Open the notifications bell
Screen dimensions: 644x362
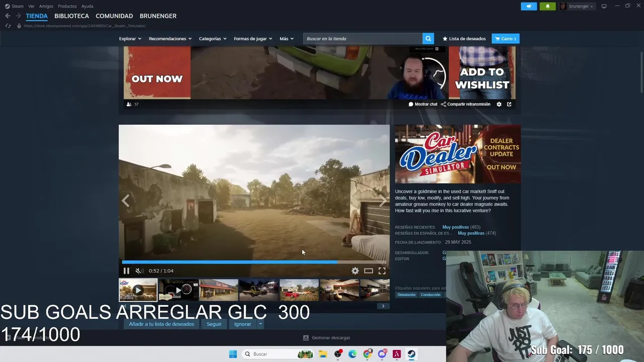pos(548,6)
